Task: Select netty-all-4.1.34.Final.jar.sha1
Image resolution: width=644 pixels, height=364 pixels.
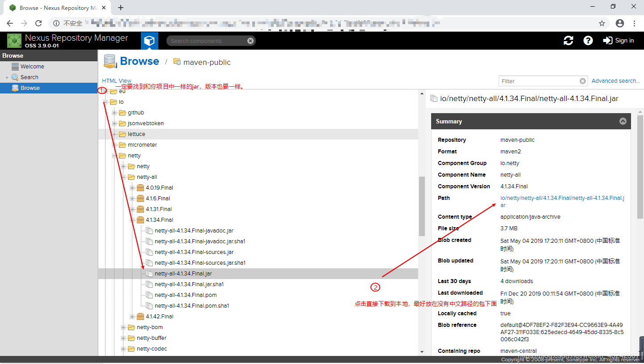Action: pyautogui.click(x=189, y=284)
